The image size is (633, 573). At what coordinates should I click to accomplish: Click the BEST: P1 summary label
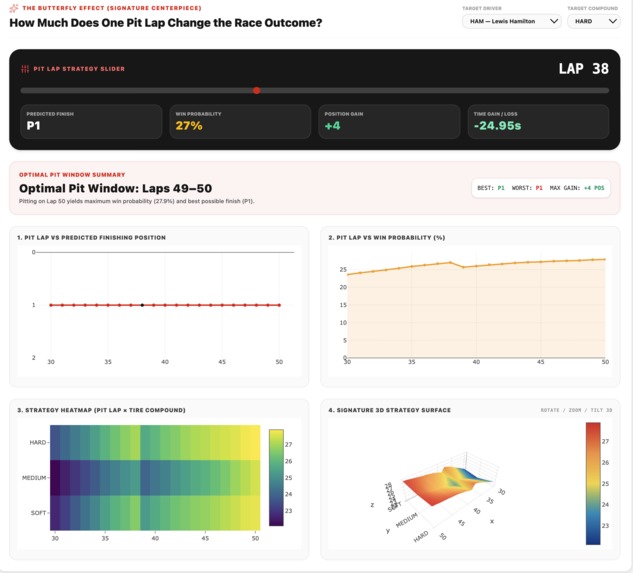coord(490,188)
